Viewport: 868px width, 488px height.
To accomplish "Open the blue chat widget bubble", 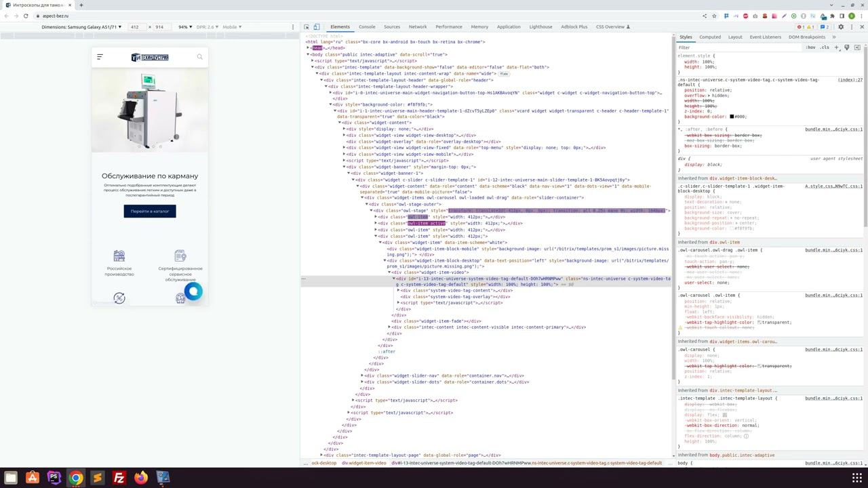I will [x=193, y=291].
